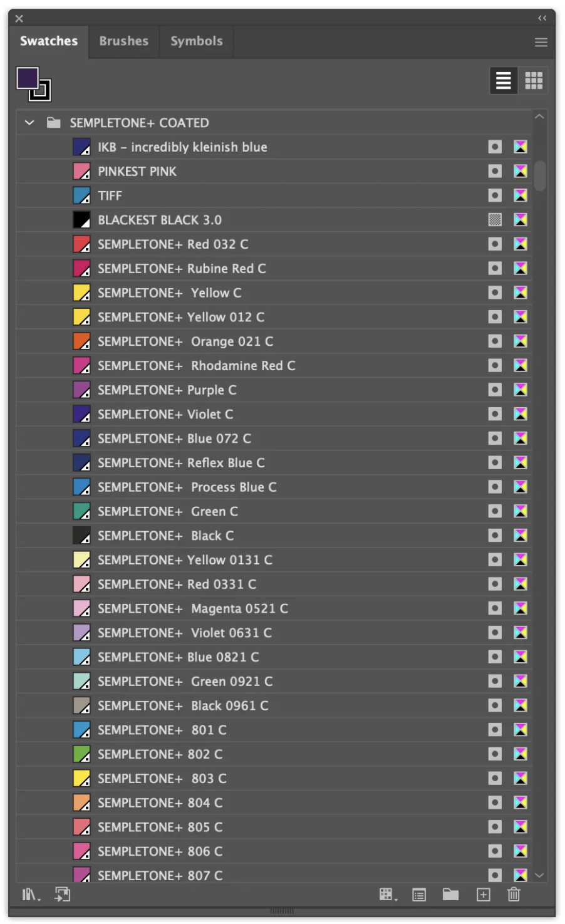Click the scroll down arrow in swatch list
The image size is (565, 924).
539,875
